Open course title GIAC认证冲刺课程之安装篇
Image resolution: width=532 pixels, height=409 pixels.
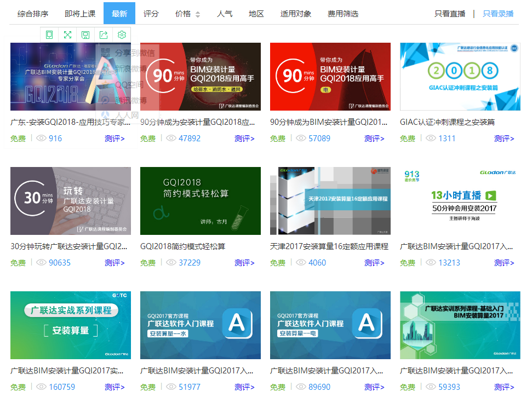(x=447, y=122)
